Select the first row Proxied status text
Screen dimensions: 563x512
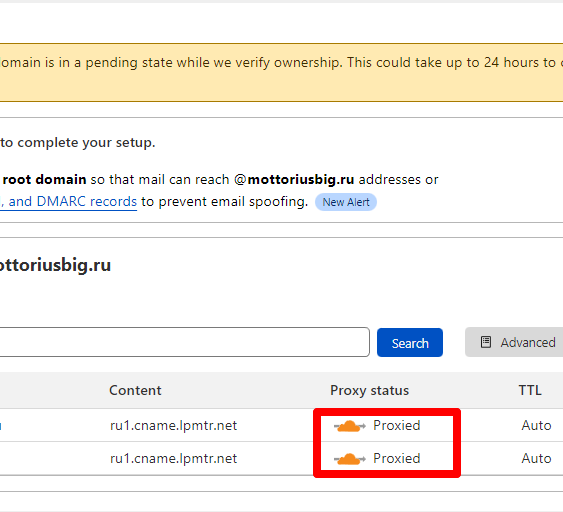(x=397, y=425)
